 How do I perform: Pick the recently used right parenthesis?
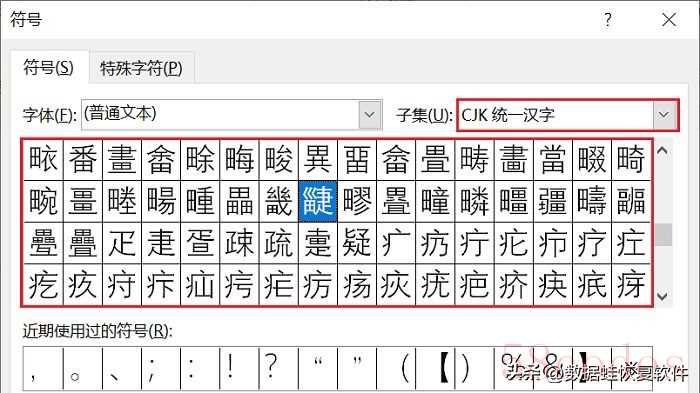pos(474,368)
